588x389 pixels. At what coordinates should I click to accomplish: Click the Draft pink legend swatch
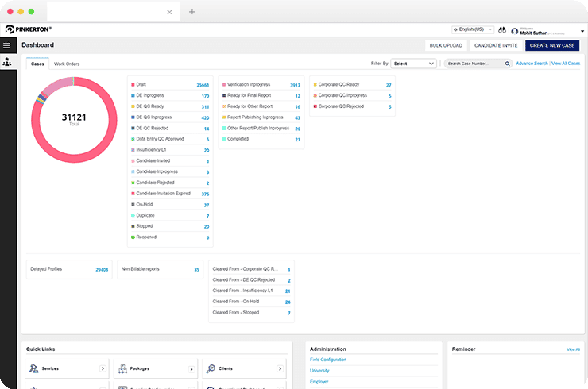click(x=133, y=85)
